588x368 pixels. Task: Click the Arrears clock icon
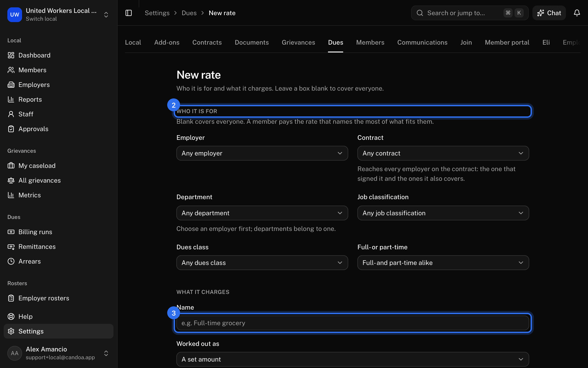(x=11, y=261)
